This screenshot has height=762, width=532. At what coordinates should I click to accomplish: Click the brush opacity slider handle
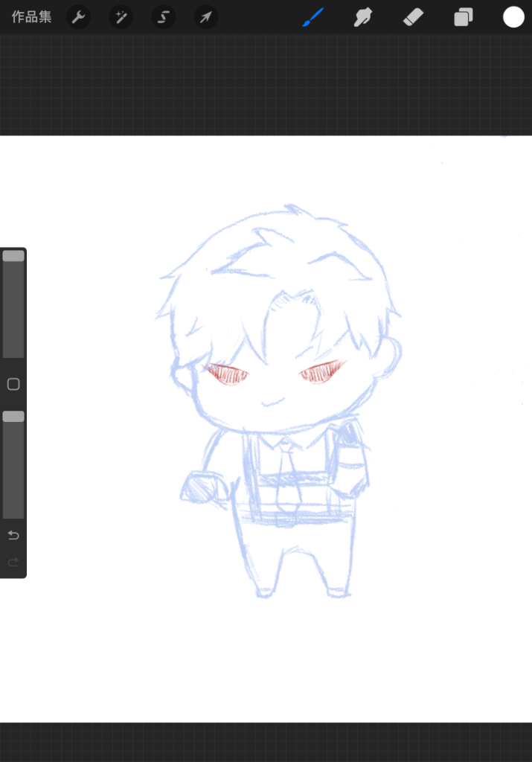pos(13,417)
